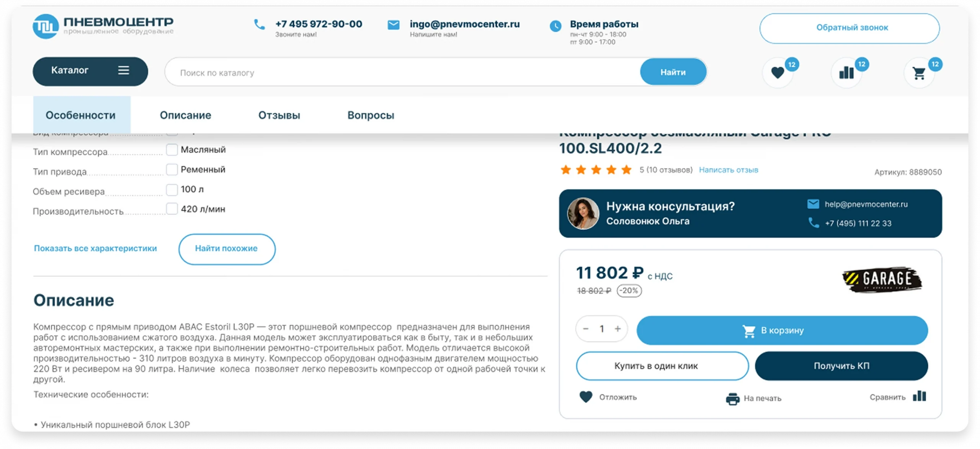The height and width of the screenshot is (449, 980).
Task: Add product with В корзину button
Action: (782, 330)
